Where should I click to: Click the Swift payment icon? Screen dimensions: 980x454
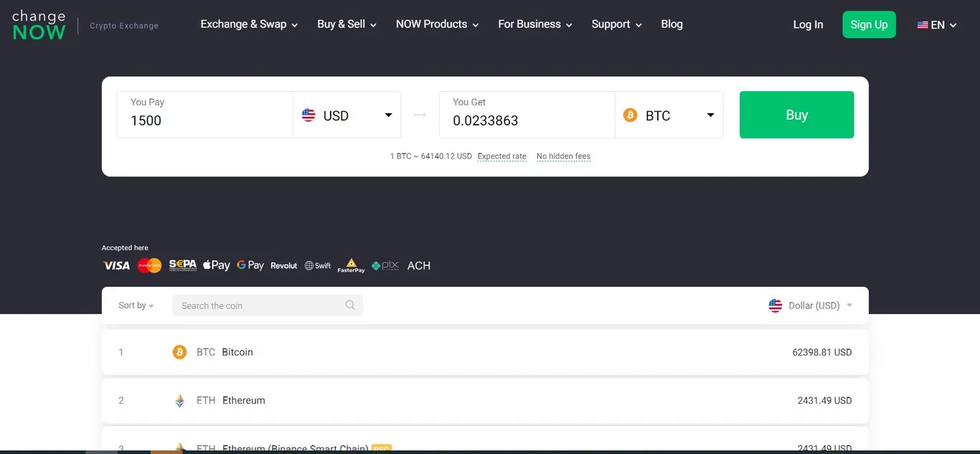(x=318, y=265)
